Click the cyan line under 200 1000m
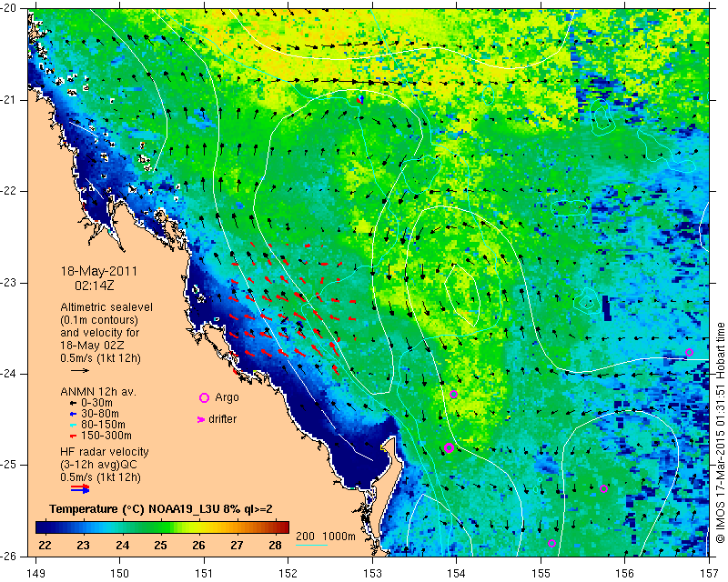The height and width of the screenshot is (582, 728). 311,546
